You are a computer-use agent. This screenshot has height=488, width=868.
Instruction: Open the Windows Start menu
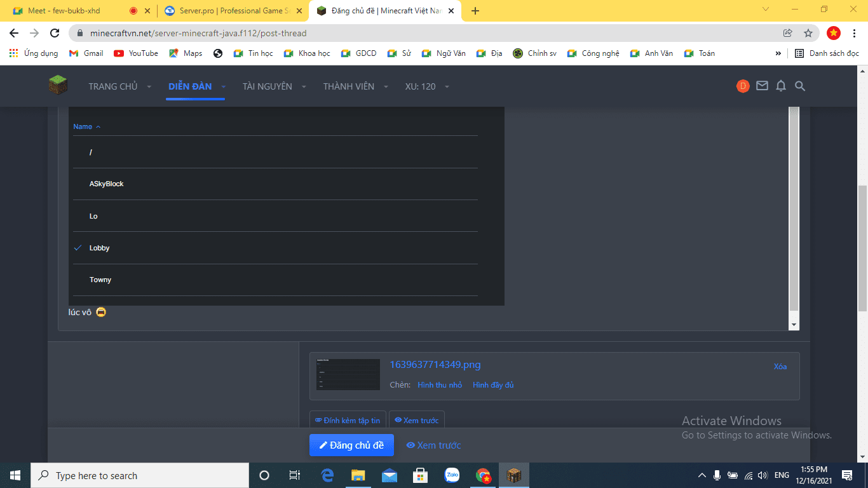(15, 475)
